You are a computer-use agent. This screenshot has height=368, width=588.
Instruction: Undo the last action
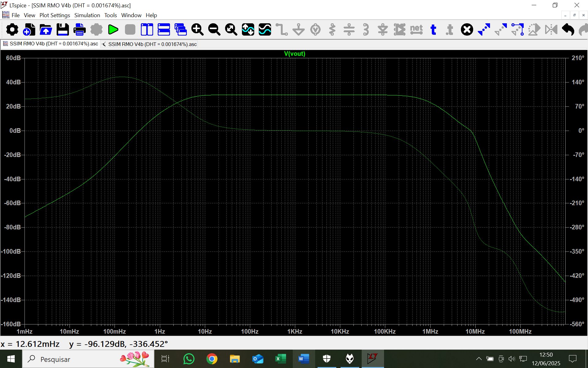click(568, 30)
